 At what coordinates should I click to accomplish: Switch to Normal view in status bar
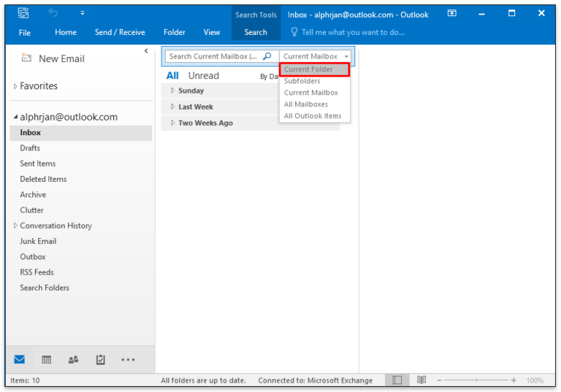point(397,380)
